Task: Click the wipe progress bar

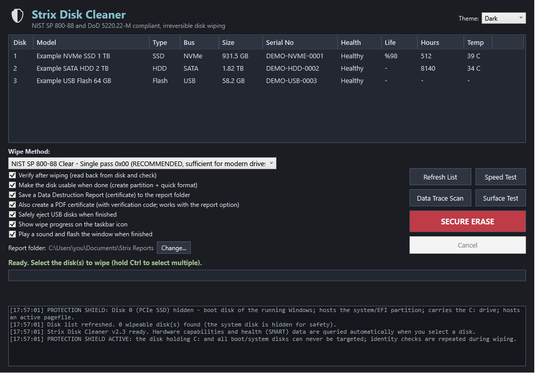Action: [x=267, y=275]
